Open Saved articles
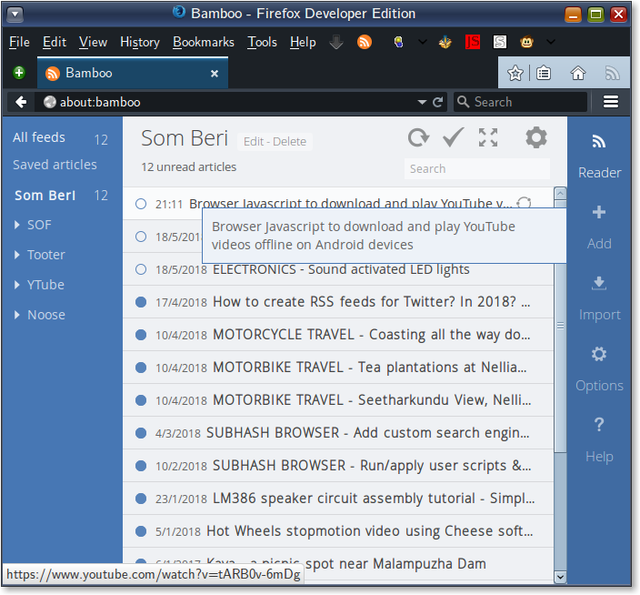 [55, 165]
